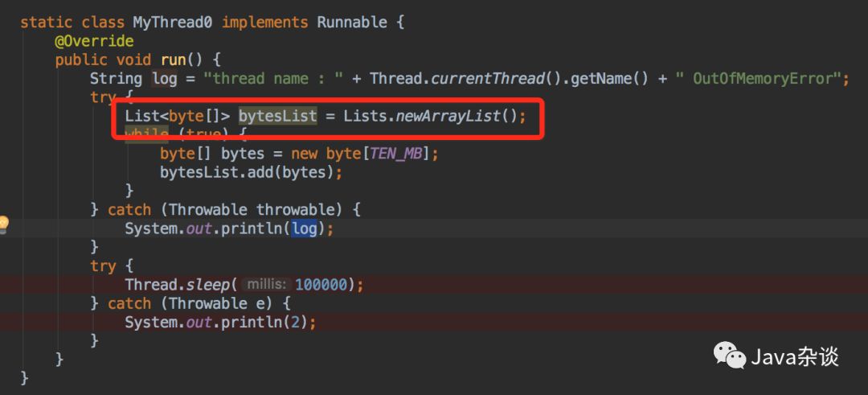Click the bytesList variable declaration
This screenshot has height=395, width=868.
pos(278,117)
